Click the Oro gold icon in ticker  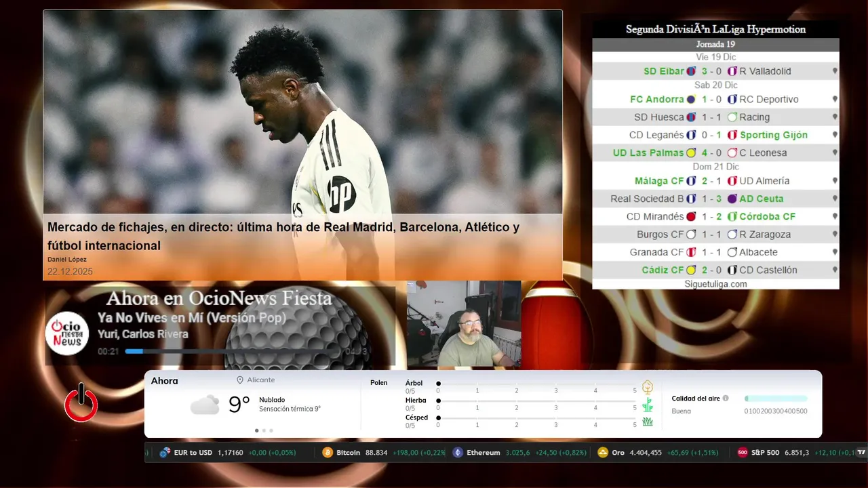[x=603, y=453]
